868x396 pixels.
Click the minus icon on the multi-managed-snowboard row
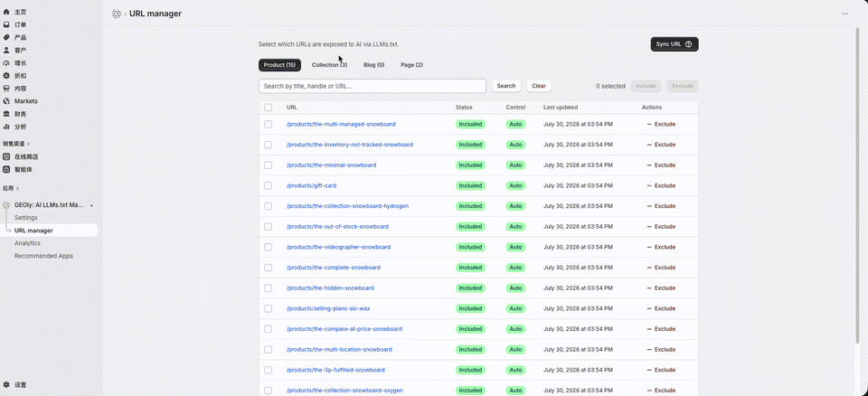pos(649,124)
